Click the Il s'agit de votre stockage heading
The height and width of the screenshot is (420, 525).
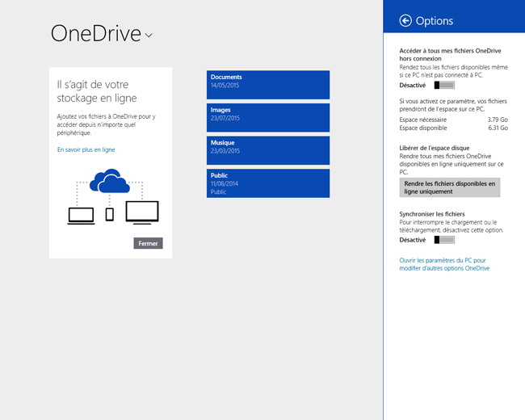[97, 91]
